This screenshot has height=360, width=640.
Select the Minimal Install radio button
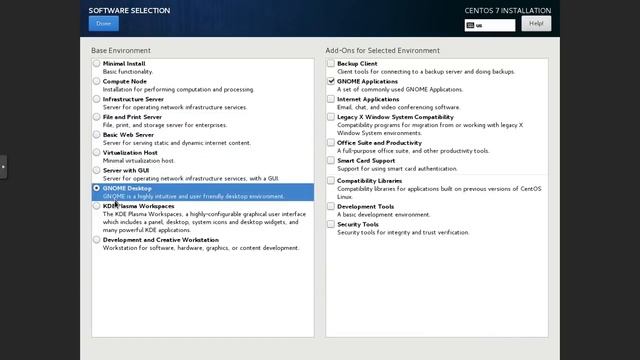click(96, 63)
